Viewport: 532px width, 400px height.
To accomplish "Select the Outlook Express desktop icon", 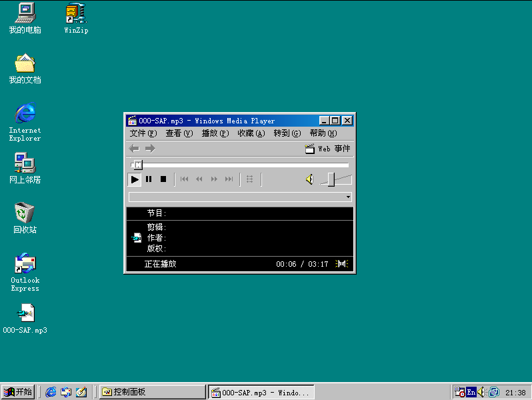I will point(25,273).
